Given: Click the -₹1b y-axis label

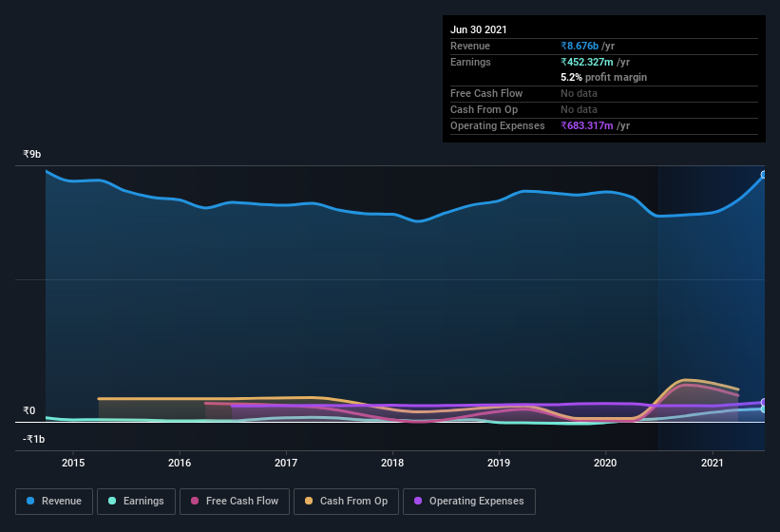Looking at the screenshot, I should [34, 439].
